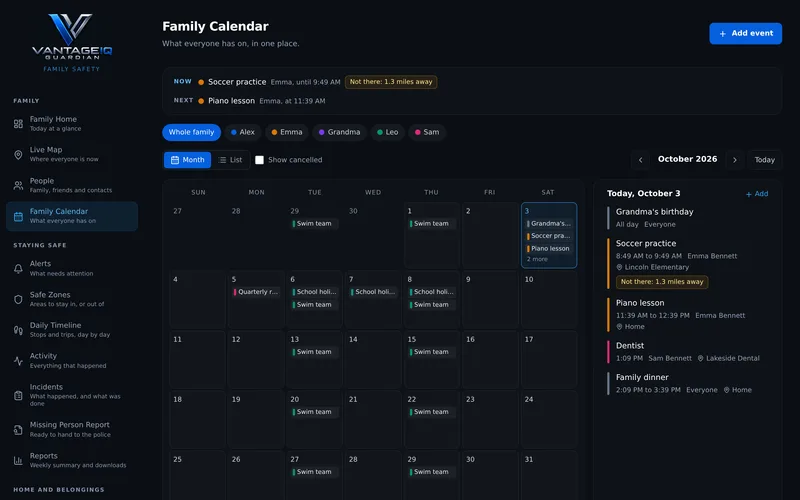Screen dimensions: 800x500
Task: Toggle the Show cancelled checkbox
Action: 259,160
